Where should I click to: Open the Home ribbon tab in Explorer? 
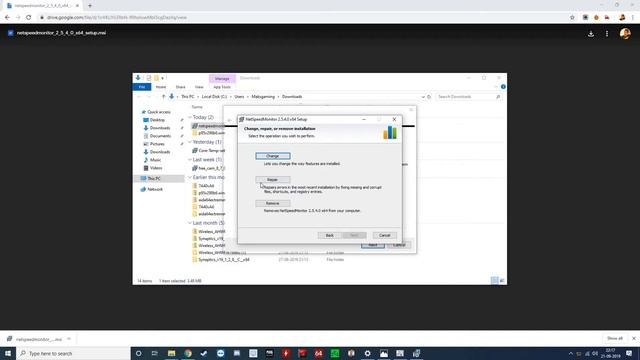click(161, 87)
